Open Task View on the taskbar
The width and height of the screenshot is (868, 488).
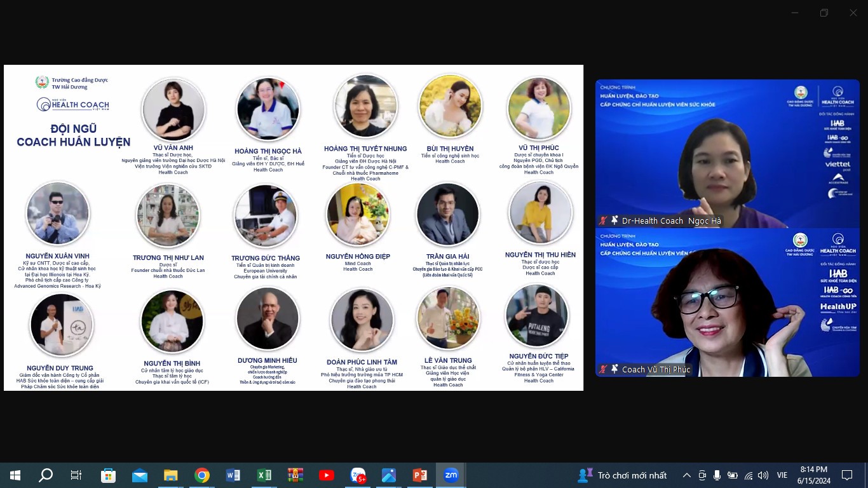76,475
